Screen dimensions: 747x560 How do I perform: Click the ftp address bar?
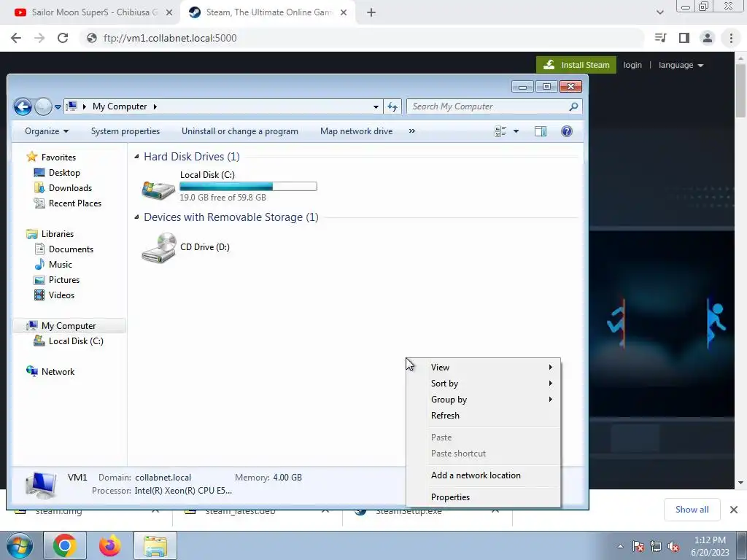tap(362, 38)
